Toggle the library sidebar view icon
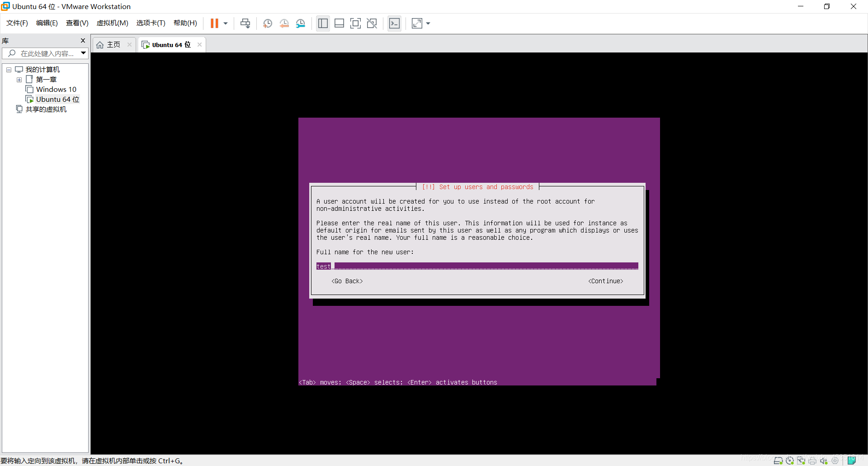The width and height of the screenshot is (868, 466). pyautogui.click(x=323, y=24)
